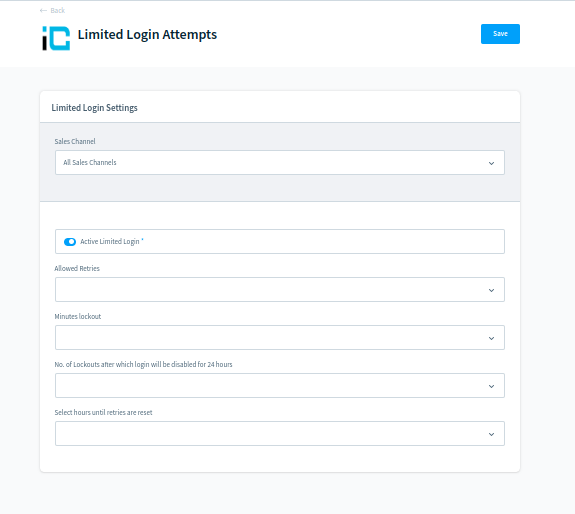This screenshot has height=514, width=575.
Task: Click the Active Limited Login label
Action: (110, 242)
